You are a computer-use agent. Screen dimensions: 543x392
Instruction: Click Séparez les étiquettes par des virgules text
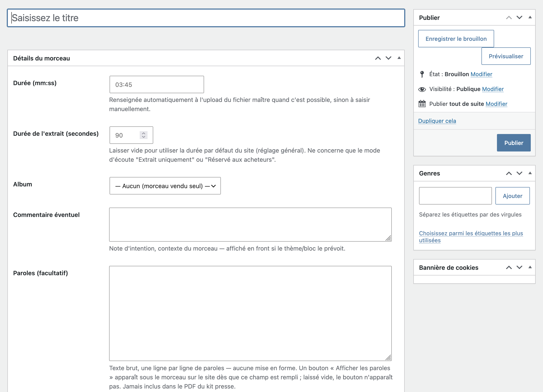pos(470,215)
